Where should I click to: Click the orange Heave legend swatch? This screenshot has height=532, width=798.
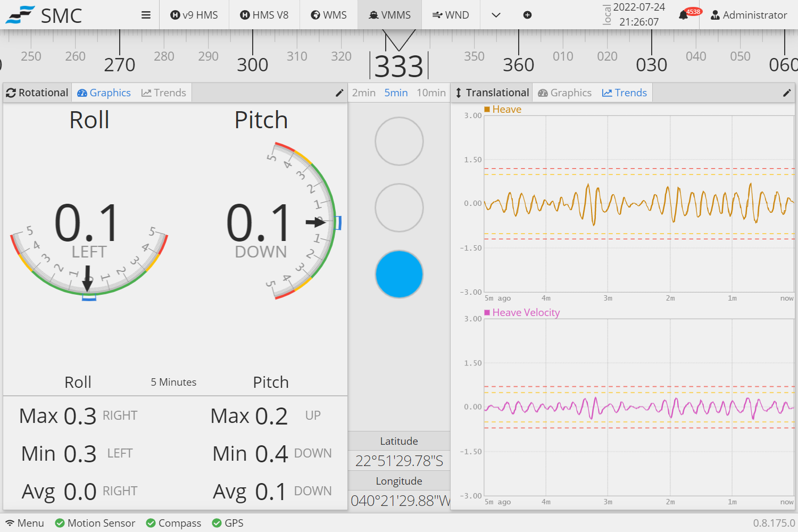(487, 109)
